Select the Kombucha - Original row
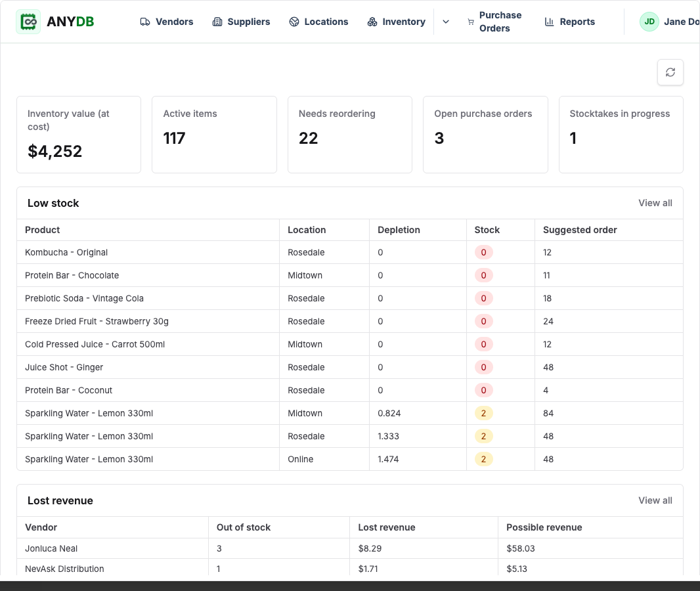 tap(349, 252)
